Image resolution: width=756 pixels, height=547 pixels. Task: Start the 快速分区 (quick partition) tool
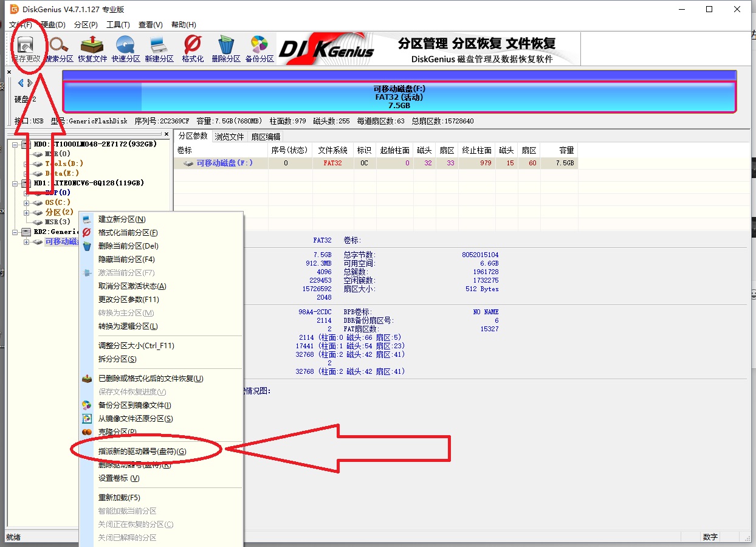pyautogui.click(x=126, y=49)
